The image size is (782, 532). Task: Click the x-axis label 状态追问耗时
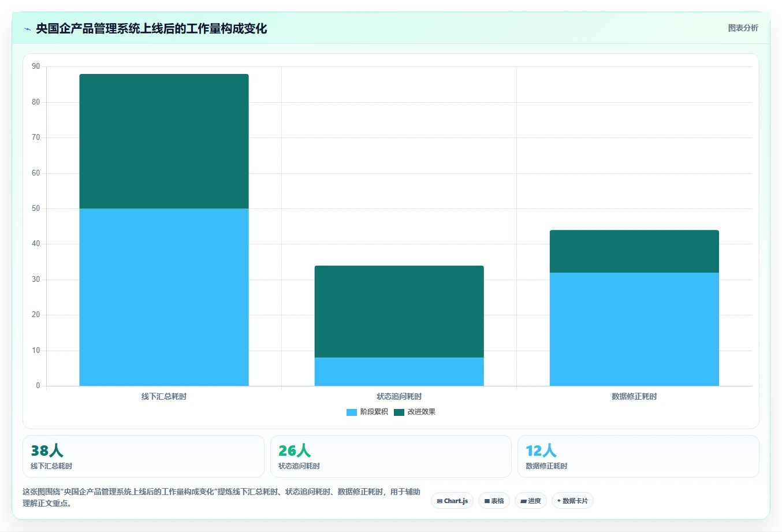tap(399, 396)
